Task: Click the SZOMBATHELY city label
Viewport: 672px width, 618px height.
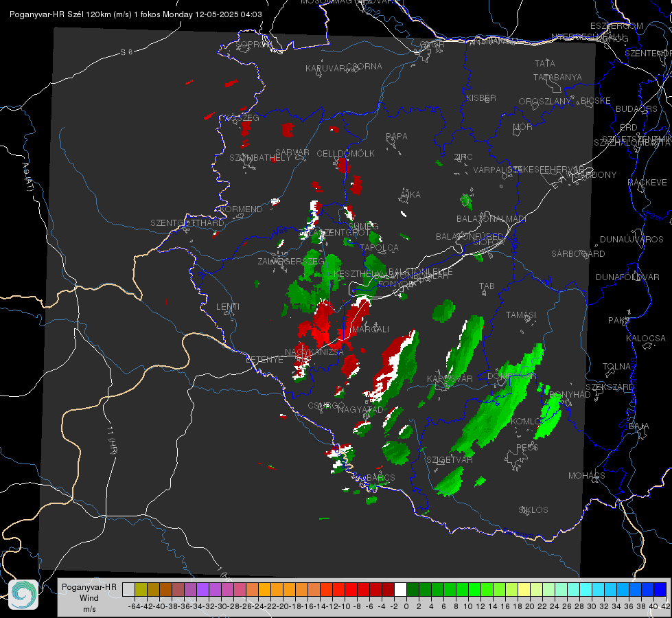Action: point(260,158)
